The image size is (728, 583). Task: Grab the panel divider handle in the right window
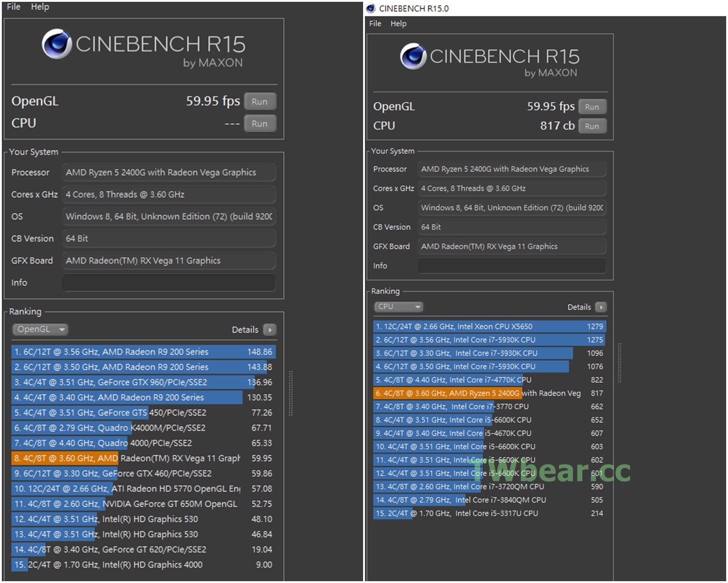[619, 363]
